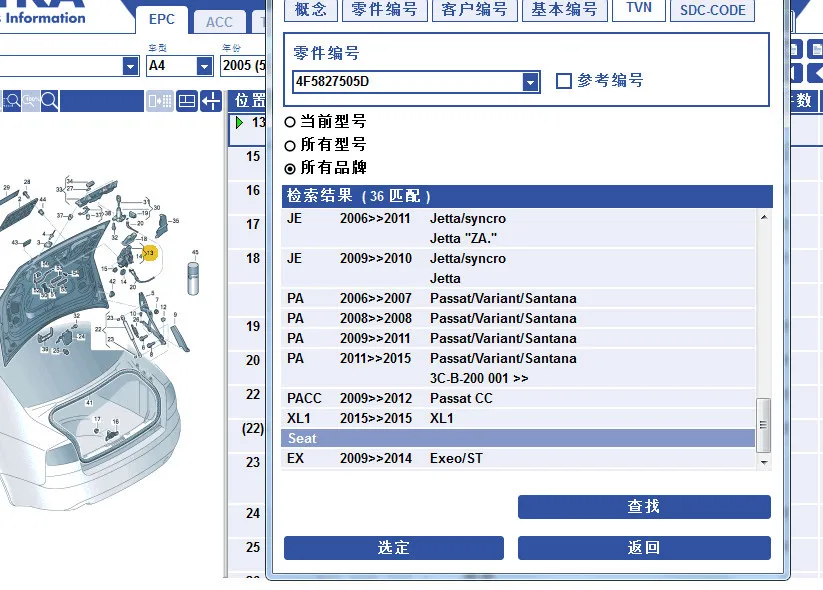Click the 选定 select button
823x590 pixels.
pos(394,547)
